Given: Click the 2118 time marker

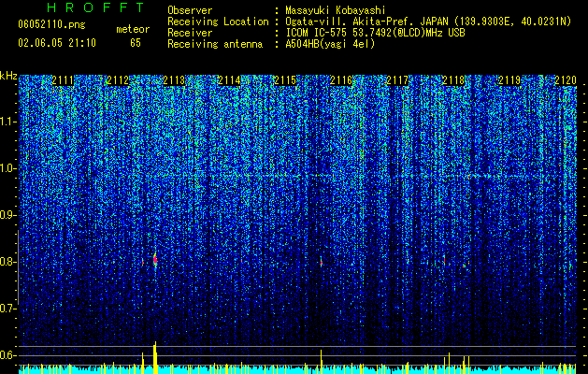Looking at the screenshot, I should pos(453,80).
